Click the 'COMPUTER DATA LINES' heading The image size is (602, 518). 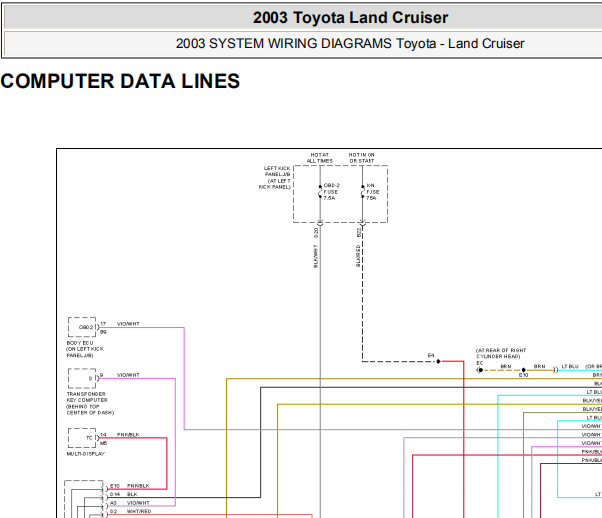click(120, 81)
